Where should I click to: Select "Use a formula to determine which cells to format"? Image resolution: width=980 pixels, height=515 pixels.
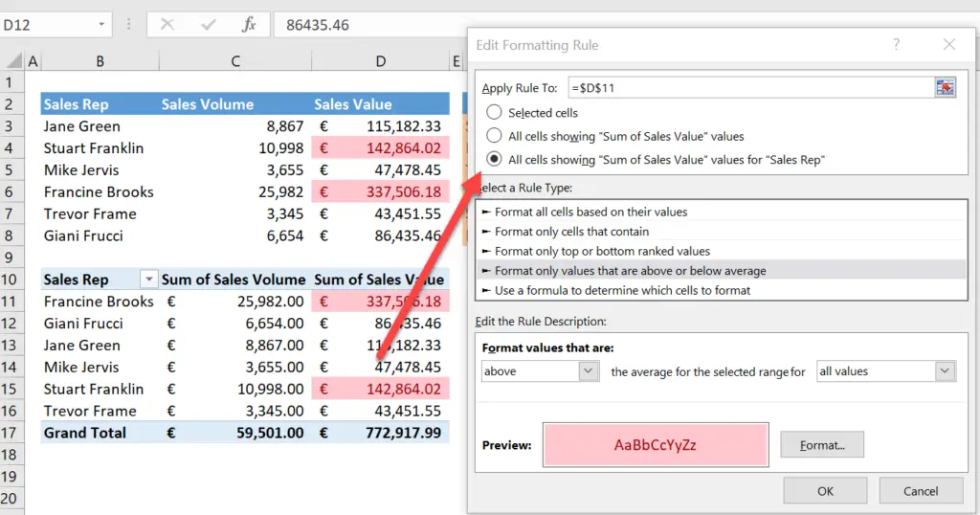click(722, 290)
